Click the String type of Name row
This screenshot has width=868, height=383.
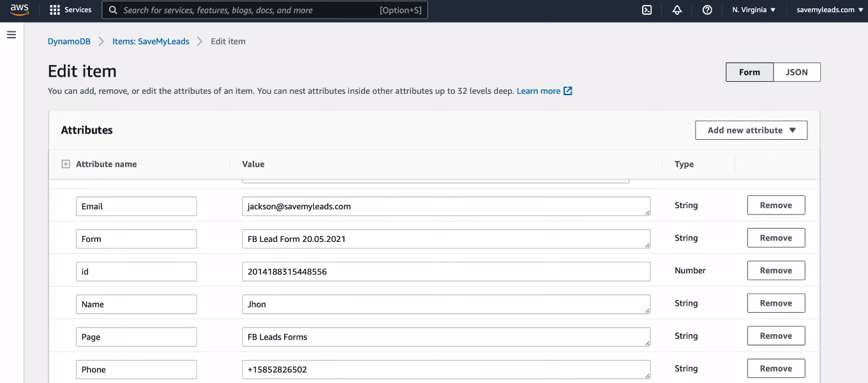click(686, 303)
